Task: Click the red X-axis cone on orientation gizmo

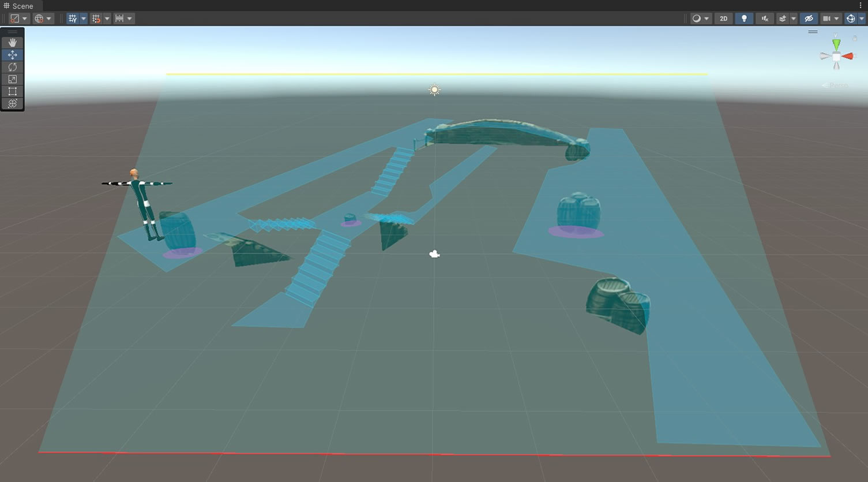Action: pos(848,56)
